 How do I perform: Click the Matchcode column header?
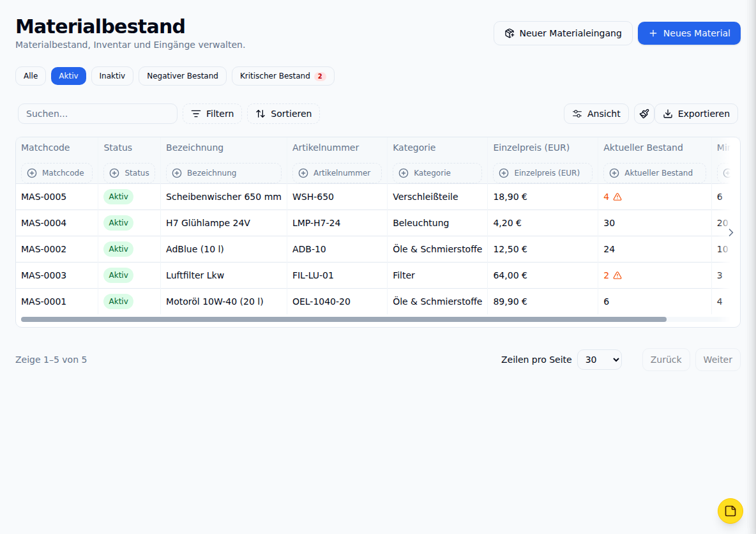pos(45,148)
